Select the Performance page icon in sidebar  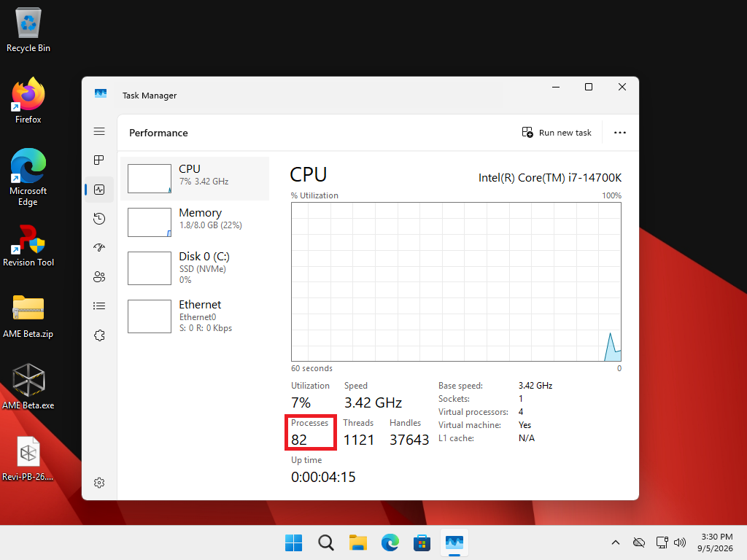tap(99, 190)
